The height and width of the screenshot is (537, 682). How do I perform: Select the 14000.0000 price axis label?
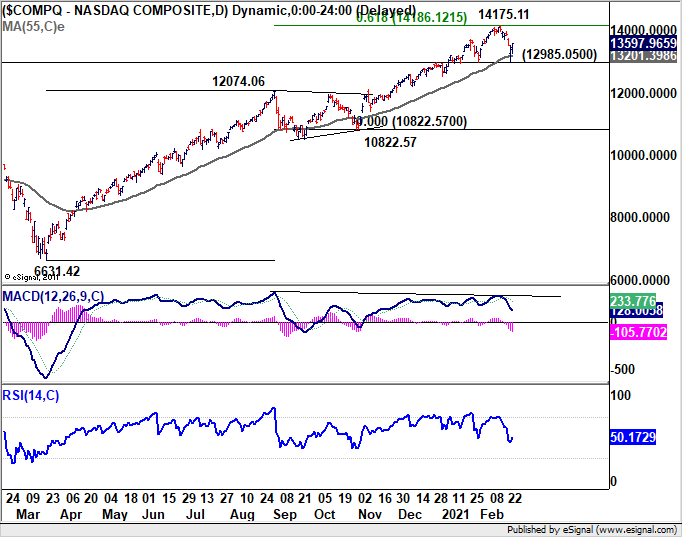[x=643, y=30]
